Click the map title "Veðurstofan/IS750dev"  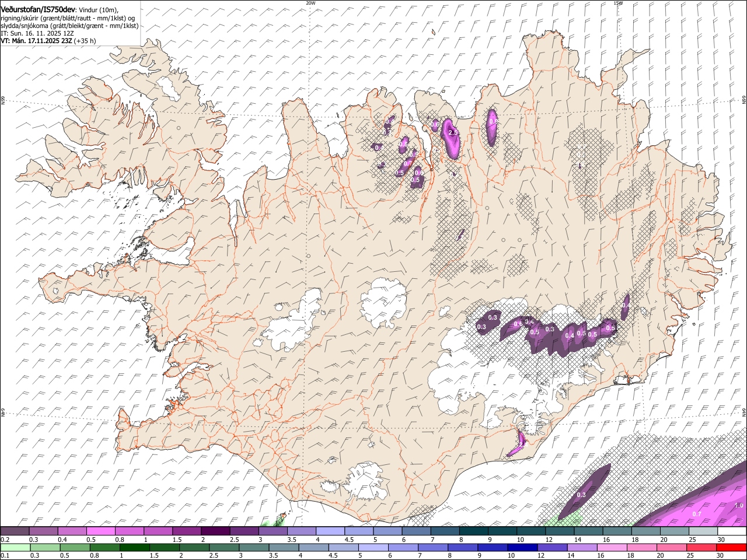click(38, 9)
